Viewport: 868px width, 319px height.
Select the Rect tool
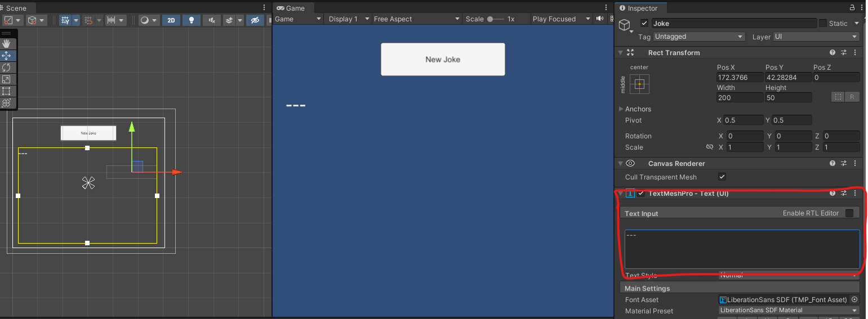(7, 91)
